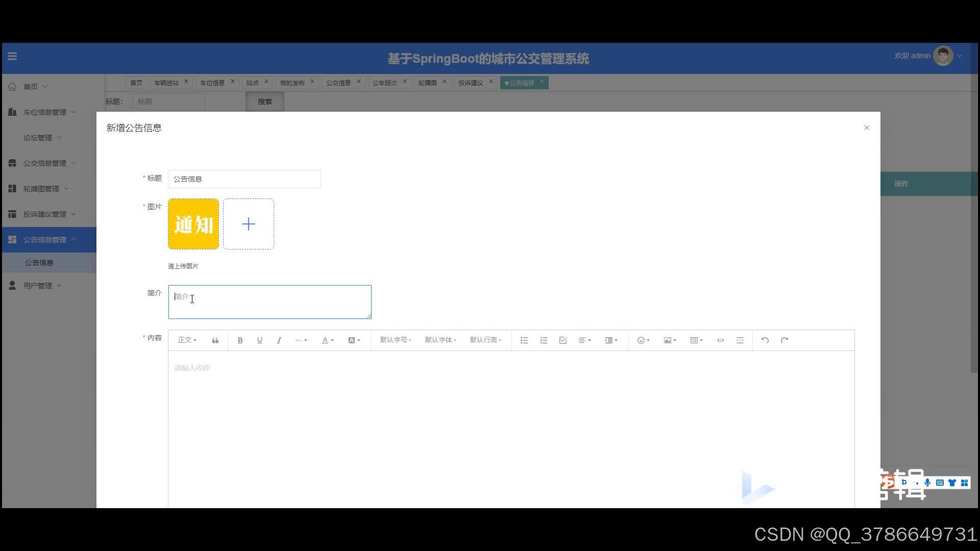Click the 标题 input containing 公告信息
The height and width of the screenshot is (551, 980).
click(x=244, y=179)
